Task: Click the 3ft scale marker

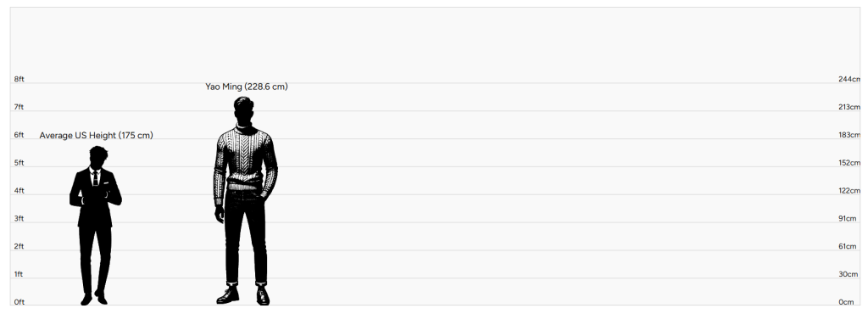Action: 19,219
